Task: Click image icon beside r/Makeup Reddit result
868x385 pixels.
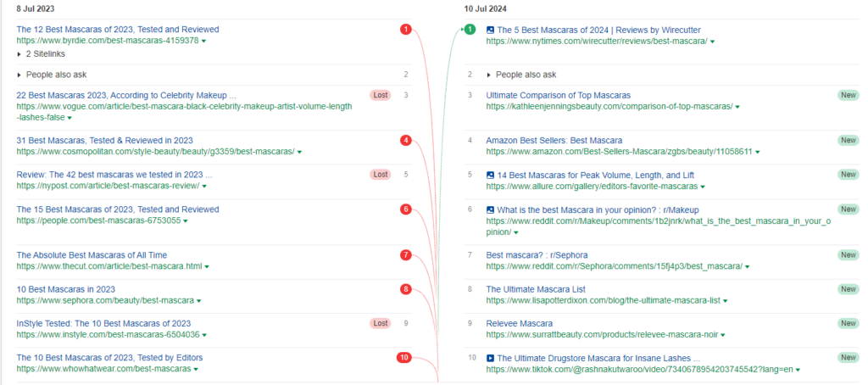Action: coord(490,210)
